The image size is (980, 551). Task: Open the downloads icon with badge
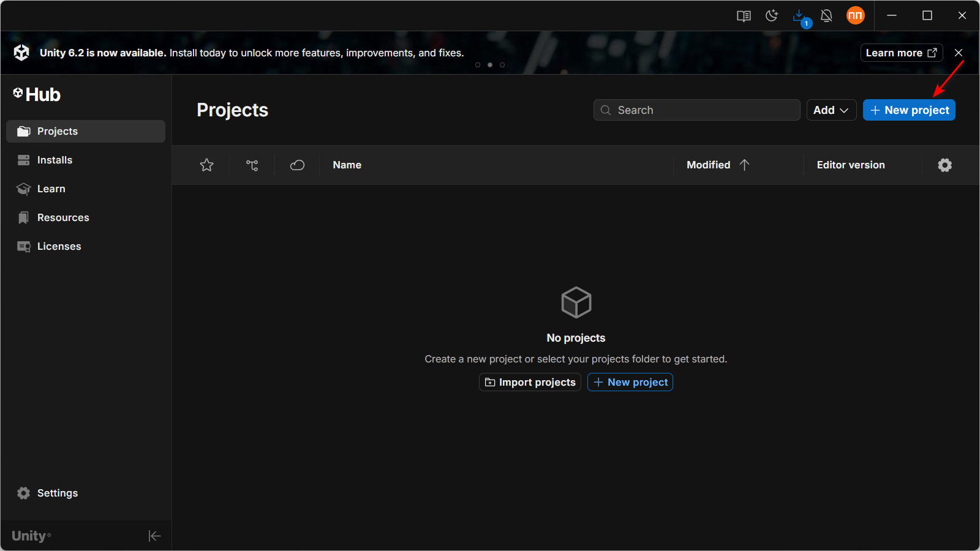[799, 16]
